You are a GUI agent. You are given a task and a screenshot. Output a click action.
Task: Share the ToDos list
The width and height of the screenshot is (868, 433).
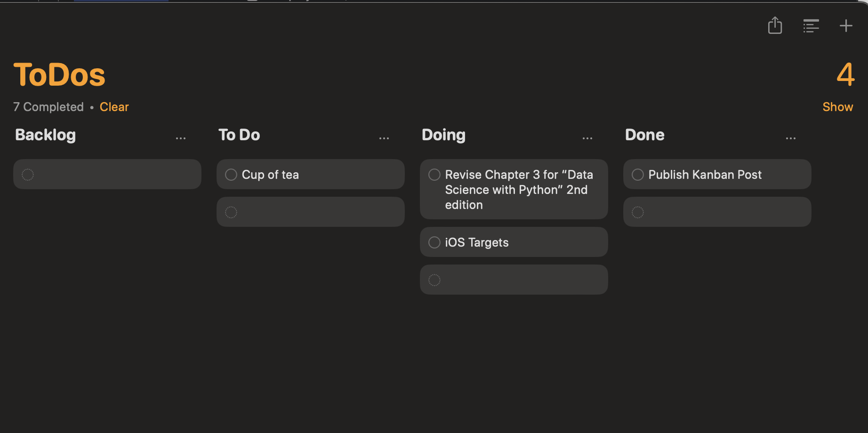[775, 26]
